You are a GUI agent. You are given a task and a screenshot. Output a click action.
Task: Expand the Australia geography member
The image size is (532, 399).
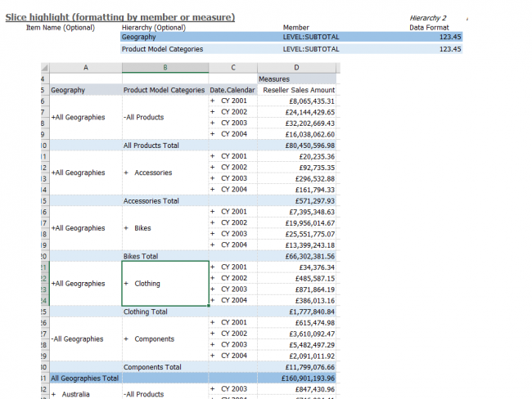(54, 394)
